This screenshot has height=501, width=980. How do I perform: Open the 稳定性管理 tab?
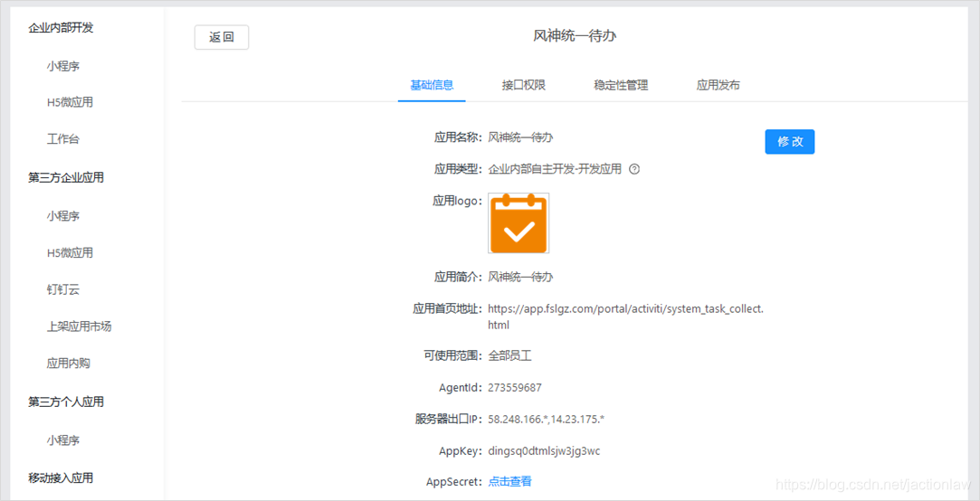tap(621, 86)
